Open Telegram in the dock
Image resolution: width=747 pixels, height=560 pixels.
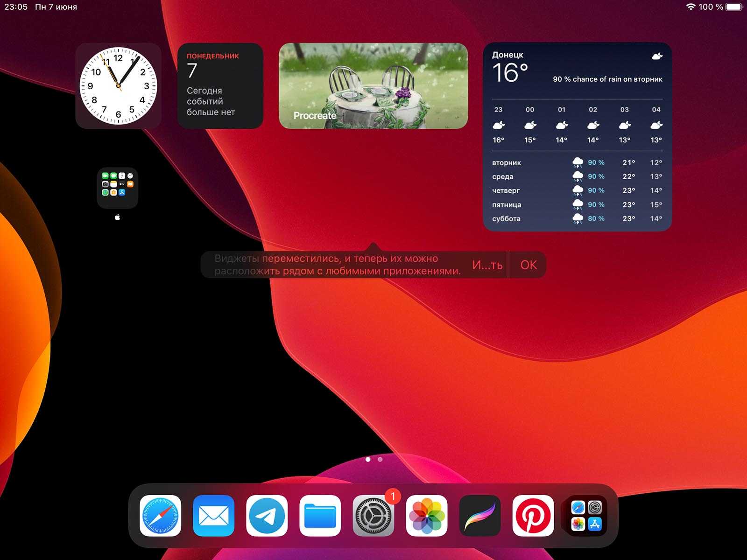click(267, 516)
